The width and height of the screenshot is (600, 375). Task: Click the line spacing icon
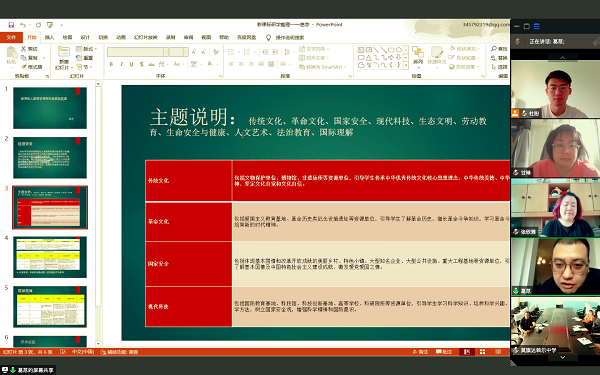click(287, 52)
